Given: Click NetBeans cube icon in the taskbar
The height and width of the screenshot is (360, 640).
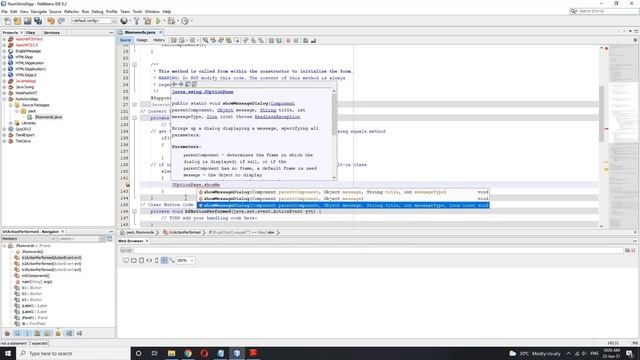Looking at the screenshot, I should pyautogui.click(x=237, y=353).
